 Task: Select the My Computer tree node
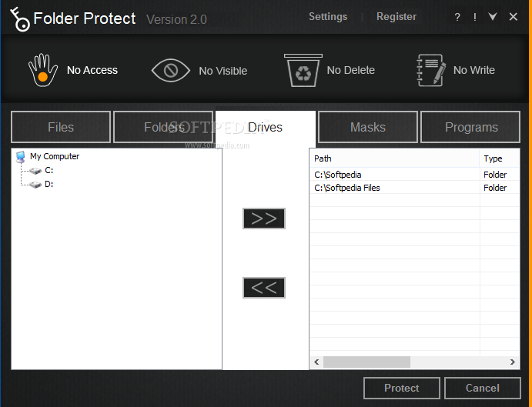[55, 156]
